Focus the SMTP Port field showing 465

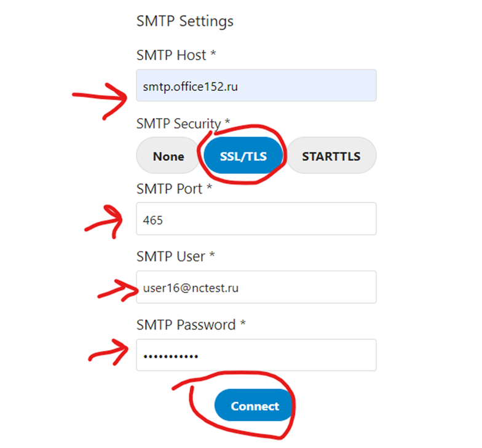(x=256, y=219)
